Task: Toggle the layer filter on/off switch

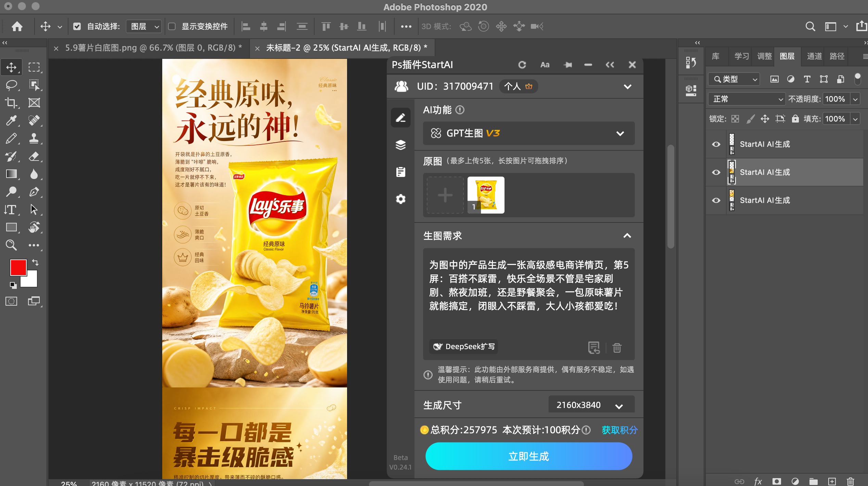Action: coord(857,79)
